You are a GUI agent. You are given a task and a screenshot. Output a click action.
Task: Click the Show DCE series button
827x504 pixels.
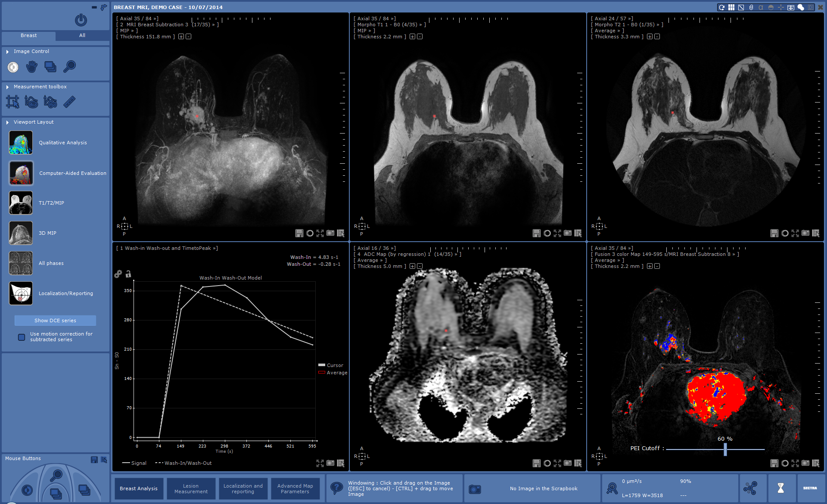click(55, 320)
